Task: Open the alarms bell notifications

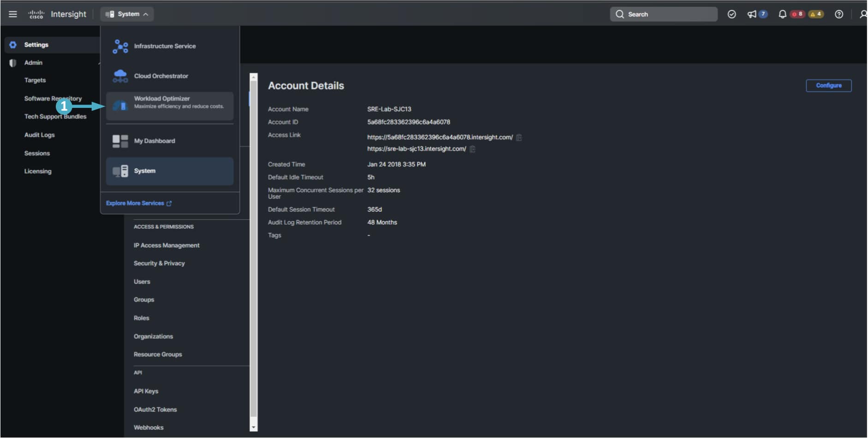Action: (782, 14)
